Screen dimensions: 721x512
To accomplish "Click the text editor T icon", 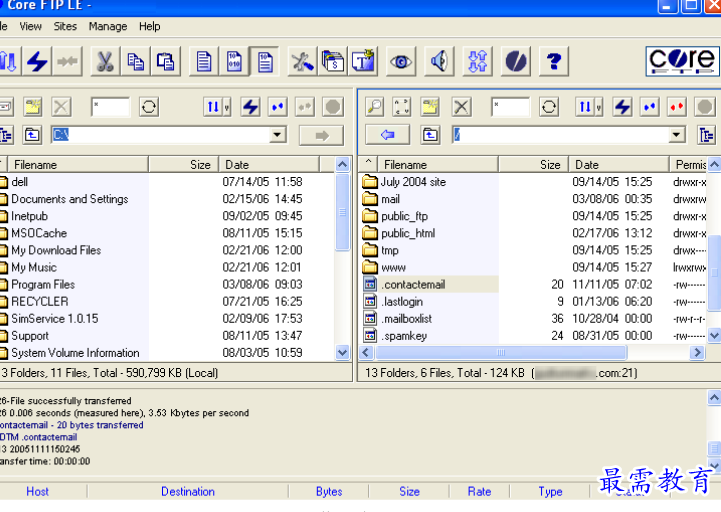I will (x=363, y=61).
